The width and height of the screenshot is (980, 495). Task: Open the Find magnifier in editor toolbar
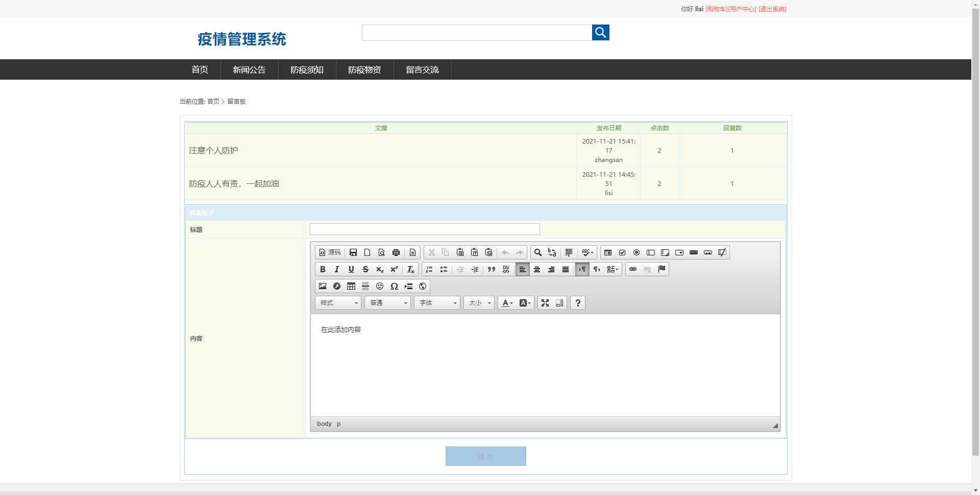538,252
